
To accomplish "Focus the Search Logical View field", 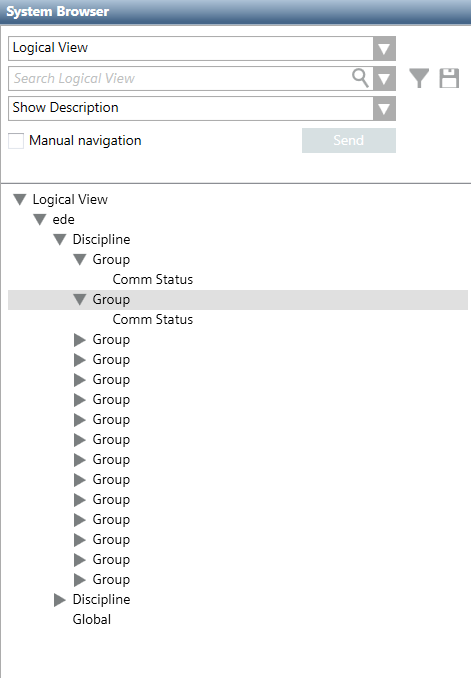I will (180, 79).
